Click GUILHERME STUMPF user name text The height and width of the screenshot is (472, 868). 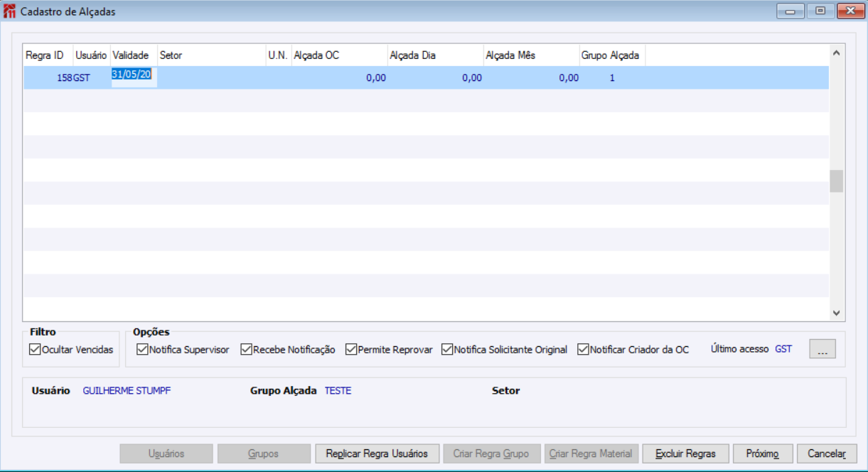(127, 391)
